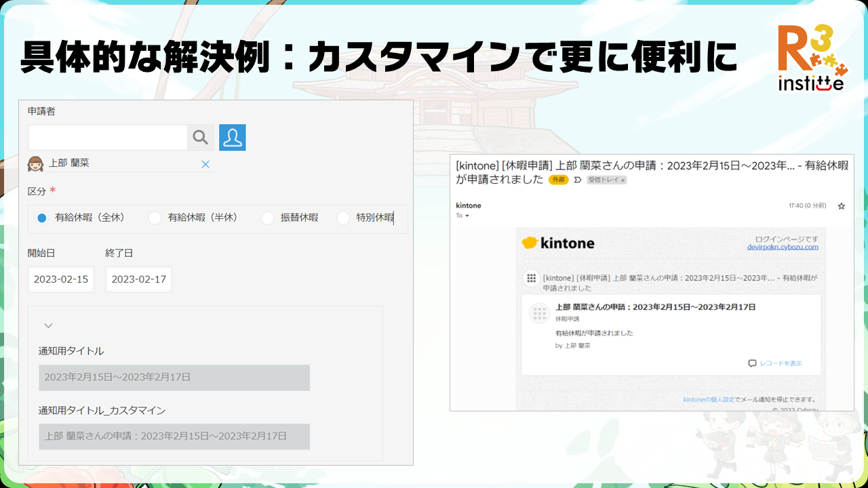Click the gray app icon in notification card
Image resolution: width=868 pixels, height=488 pixels.
tap(539, 312)
